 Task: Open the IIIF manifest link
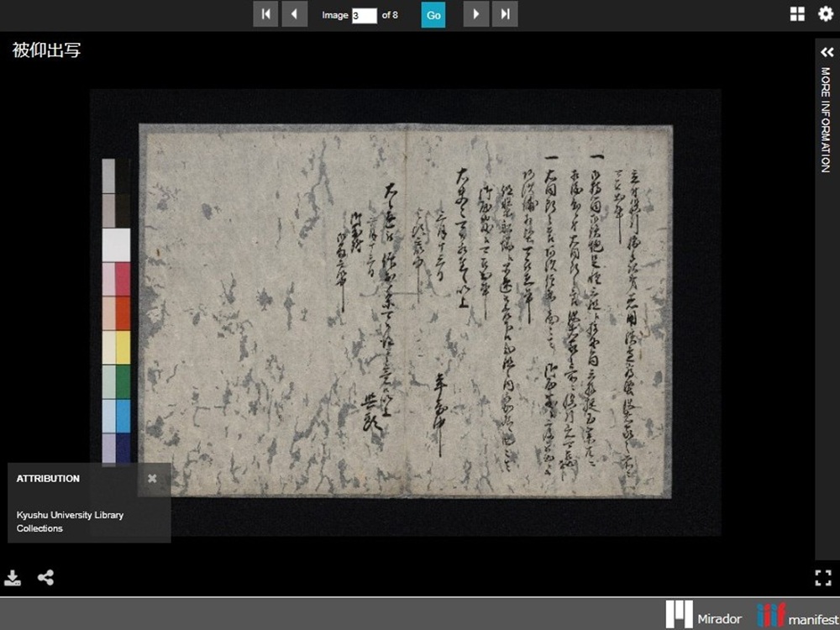[x=793, y=615]
